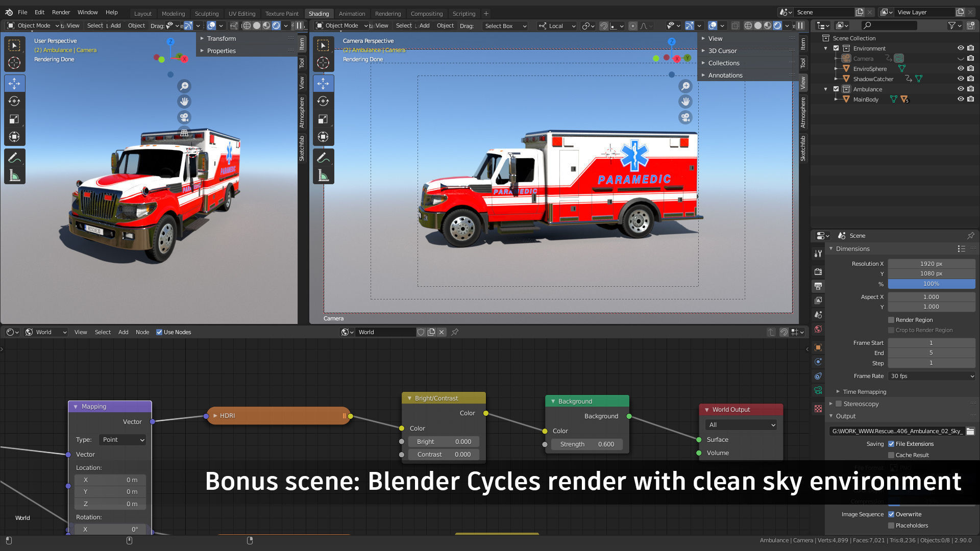
Task: Choose the Transform tool in the Camera Perspective viewport
Action: point(323,137)
